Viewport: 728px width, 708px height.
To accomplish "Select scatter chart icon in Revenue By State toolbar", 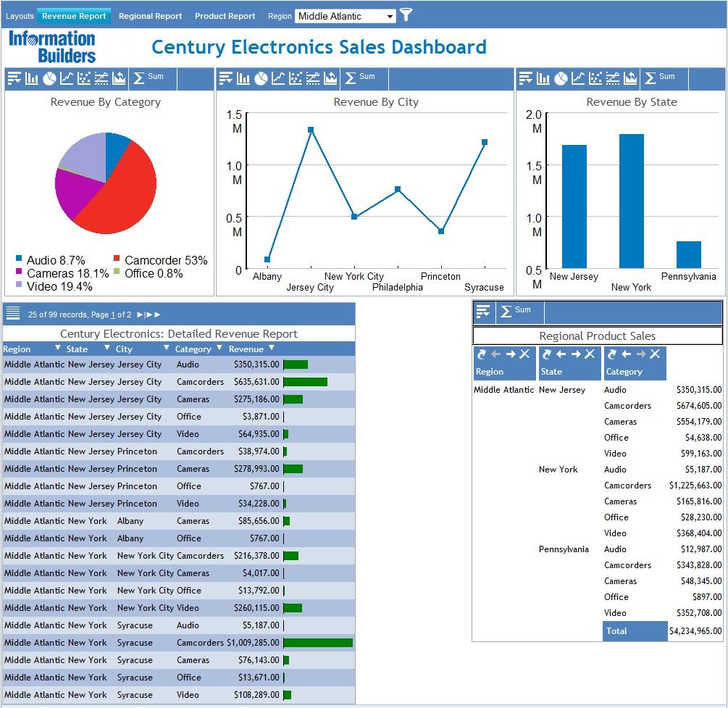I will (x=595, y=78).
